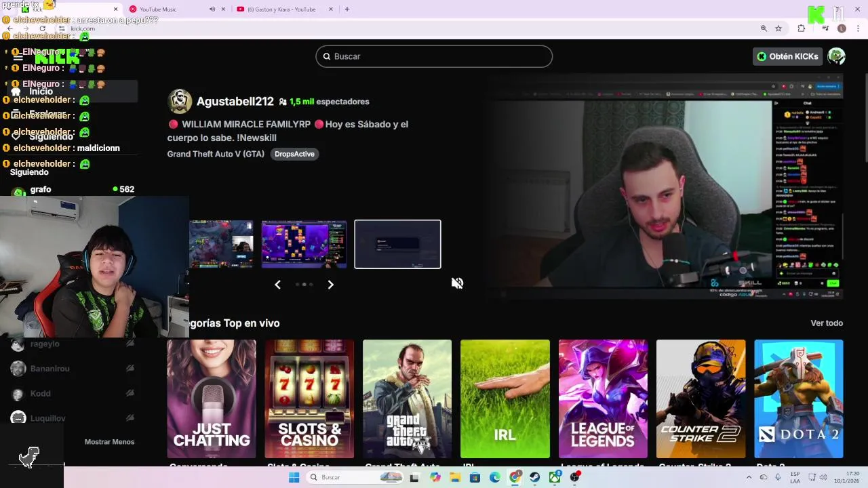The image size is (868, 488).
Task: Click the microphone tray icon
Action: tap(778, 478)
